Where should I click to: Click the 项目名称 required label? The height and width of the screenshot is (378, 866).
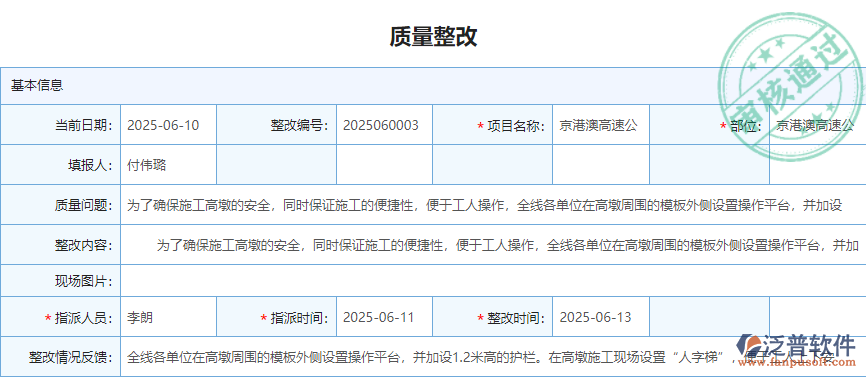(511, 126)
